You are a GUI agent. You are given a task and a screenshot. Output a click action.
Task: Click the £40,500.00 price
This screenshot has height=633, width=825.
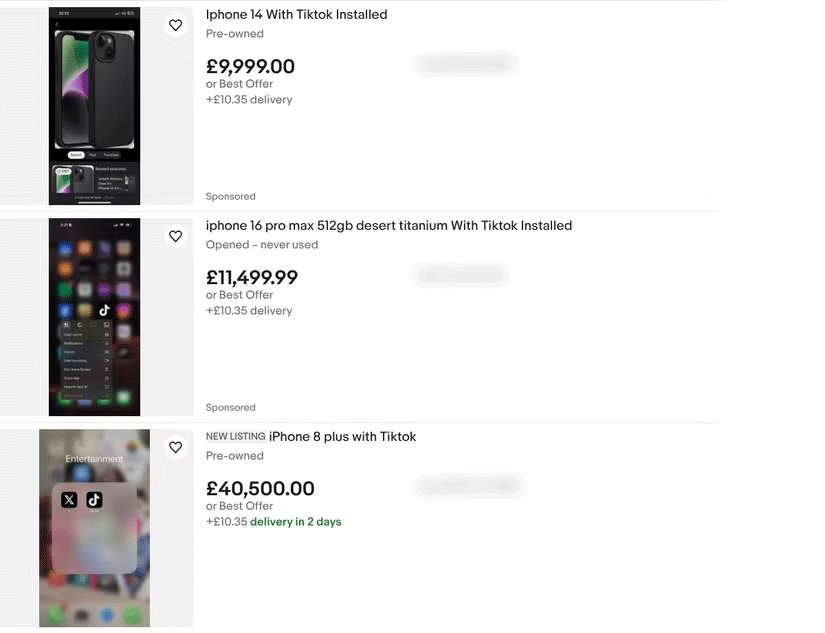click(260, 489)
